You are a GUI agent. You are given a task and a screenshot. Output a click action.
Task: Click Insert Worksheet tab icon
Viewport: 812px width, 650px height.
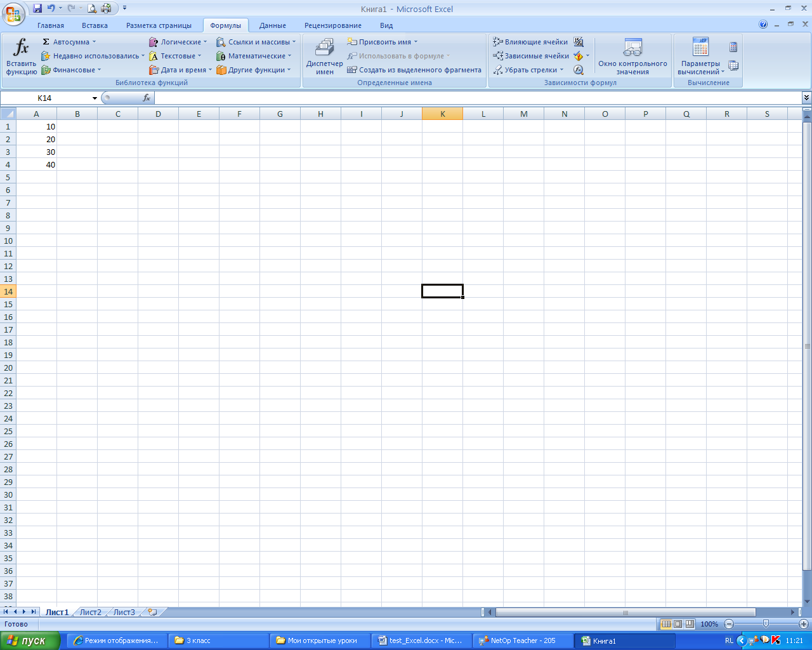click(152, 613)
